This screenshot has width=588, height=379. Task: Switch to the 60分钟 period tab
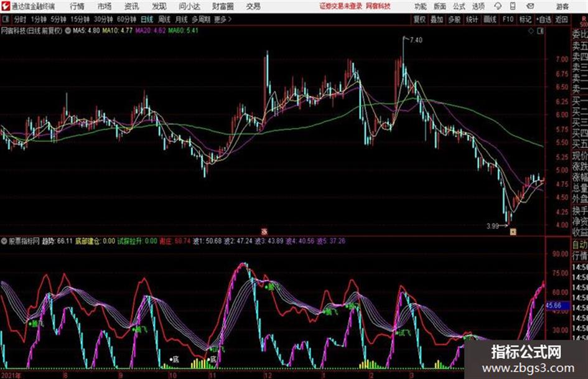pos(126,19)
